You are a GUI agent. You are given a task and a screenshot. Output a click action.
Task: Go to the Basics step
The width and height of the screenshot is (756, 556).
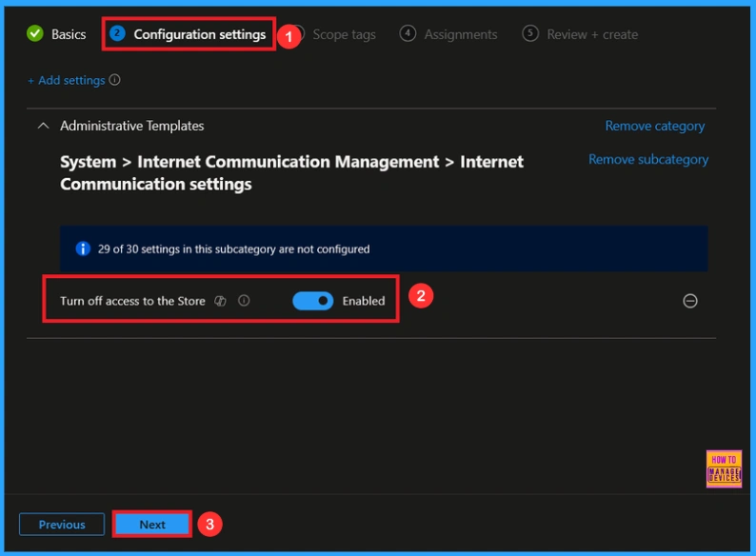(x=69, y=34)
